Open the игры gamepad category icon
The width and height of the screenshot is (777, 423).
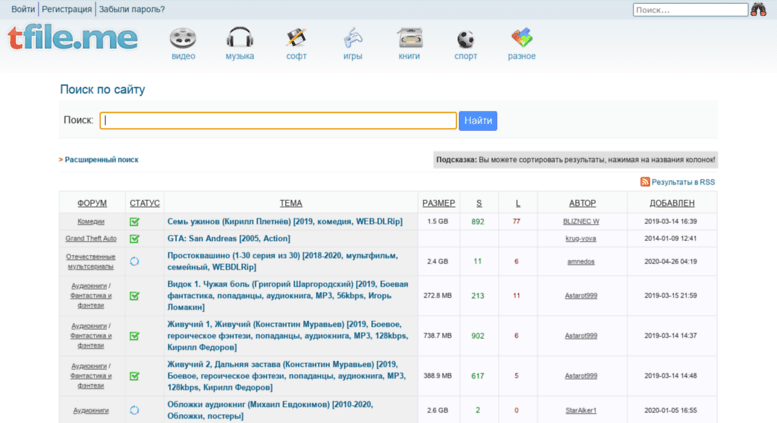[353, 38]
